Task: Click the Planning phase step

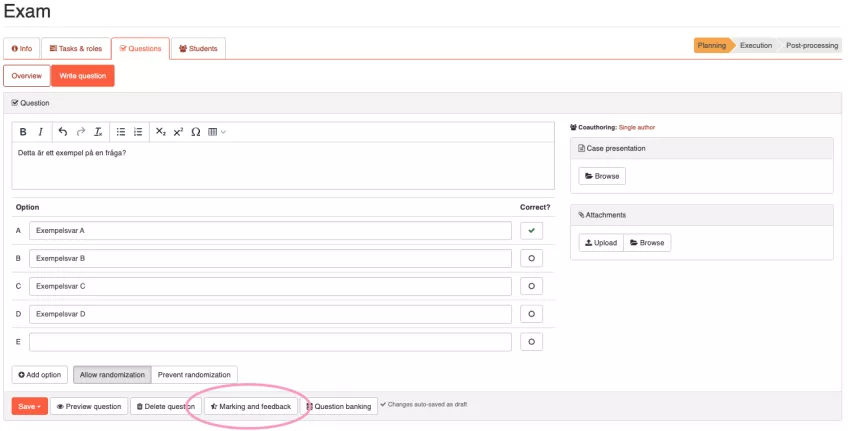Action: [x=712, y=45]
